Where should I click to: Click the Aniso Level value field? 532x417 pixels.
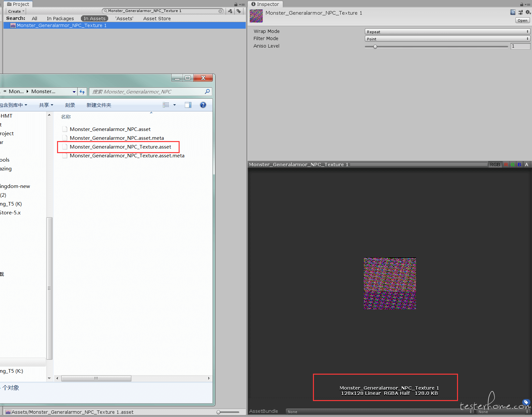[x=520, y=46]
